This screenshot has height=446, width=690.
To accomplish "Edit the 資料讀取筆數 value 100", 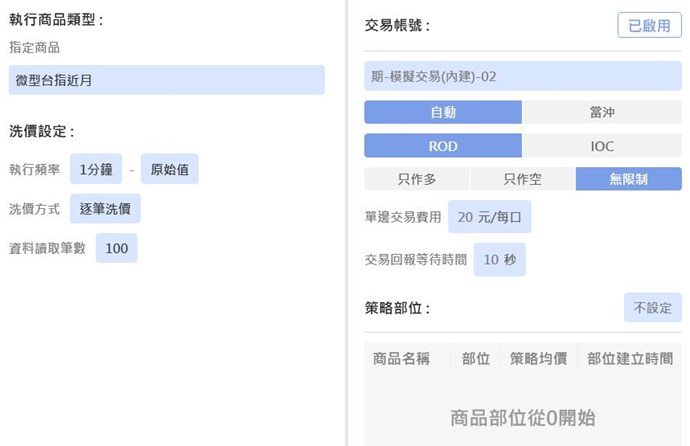I will tap(116, 248).
